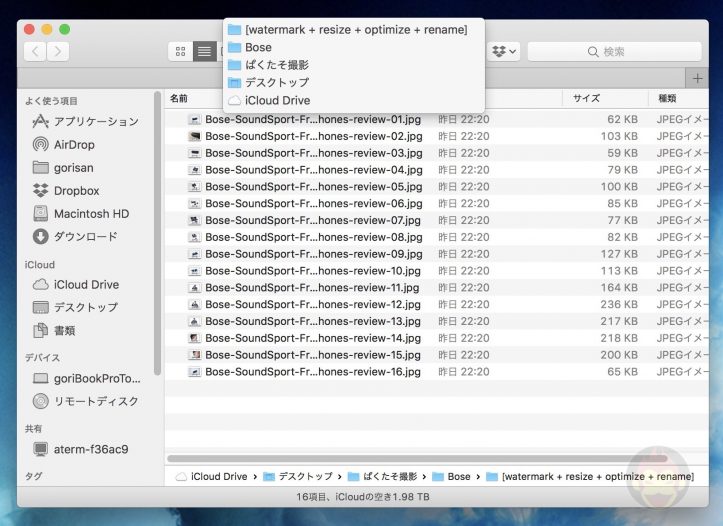Image resolution: width=723 pixels, height=526 pixels.
Task: Open デスクトップ in sidebar
Action: 76,307
